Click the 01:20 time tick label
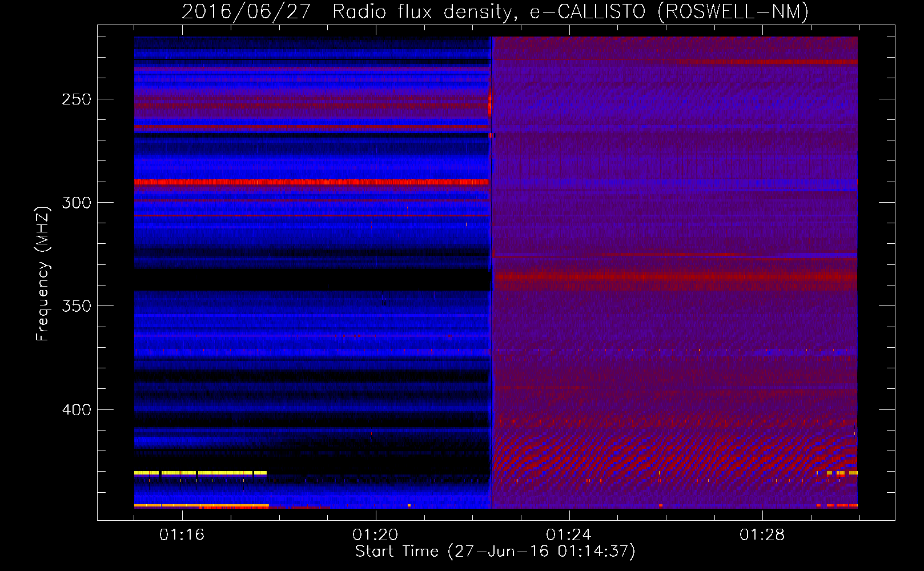The height and width of the screenshot is (571, 924). (x=375, y=534)
